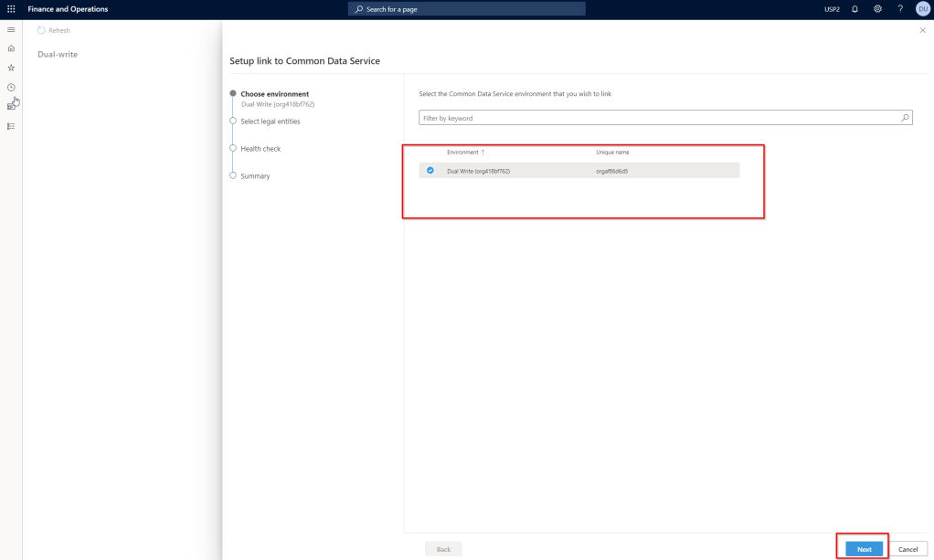
Task: Go to Home in left sidebar
Action: point(11,48)
